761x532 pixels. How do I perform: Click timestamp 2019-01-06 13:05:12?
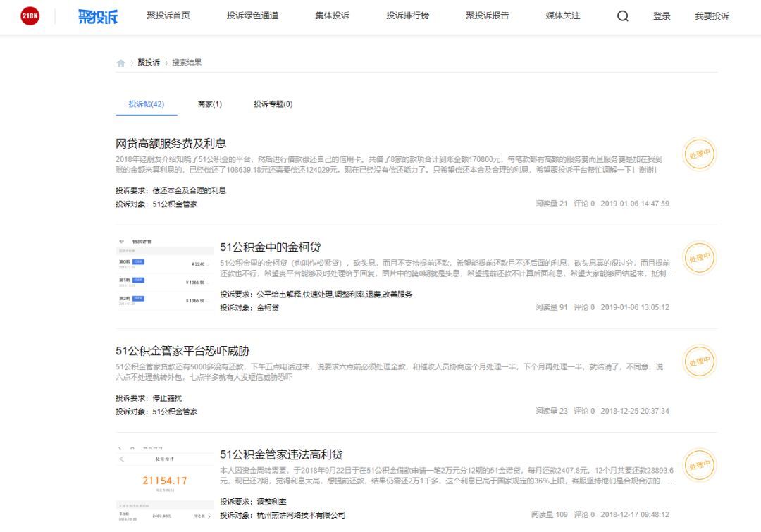pos(635,307)
